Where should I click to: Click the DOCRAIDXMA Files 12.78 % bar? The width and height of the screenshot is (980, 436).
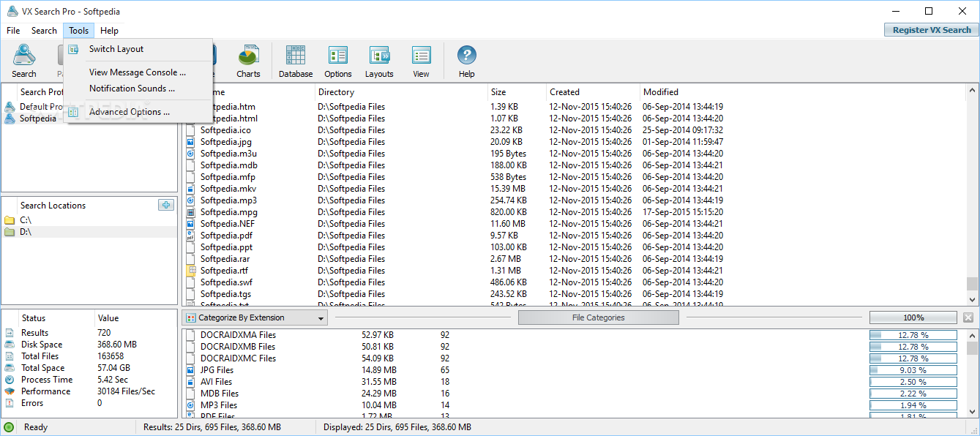913,335
